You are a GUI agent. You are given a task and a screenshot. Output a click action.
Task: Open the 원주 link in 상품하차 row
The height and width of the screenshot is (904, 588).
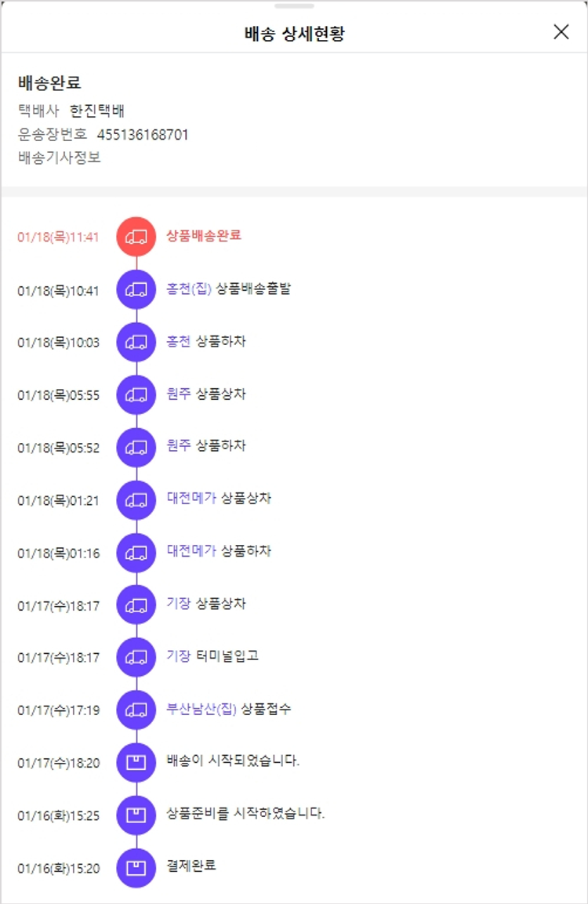pos(179,445)
